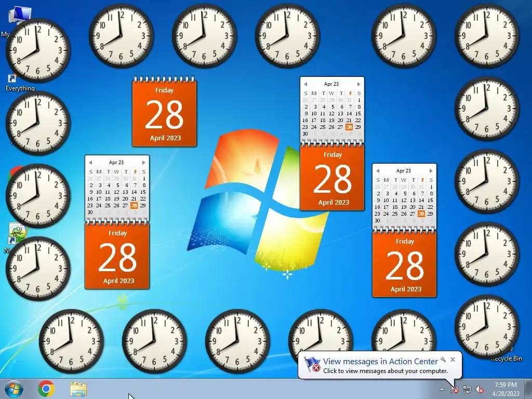Select the Recycle Bin desktop label
532x399 pixels.
click(506, 358)
